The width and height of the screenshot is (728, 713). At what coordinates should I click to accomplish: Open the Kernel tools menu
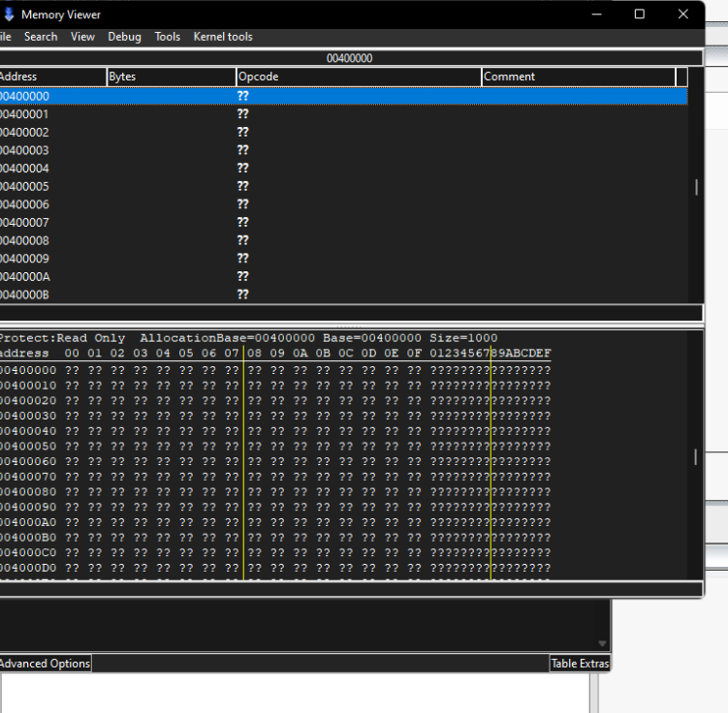(223, 37)
